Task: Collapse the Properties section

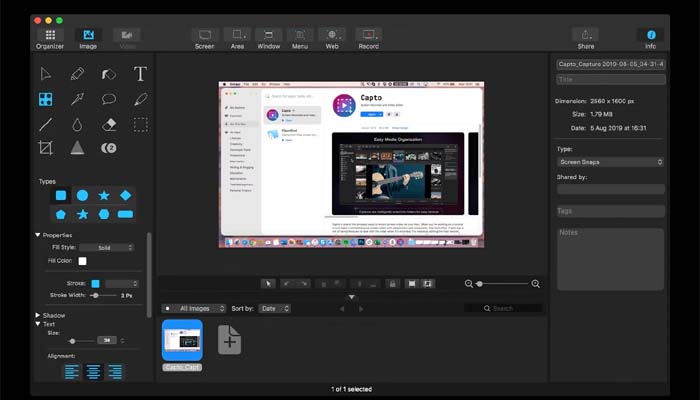Action: (x=38, y=235)
